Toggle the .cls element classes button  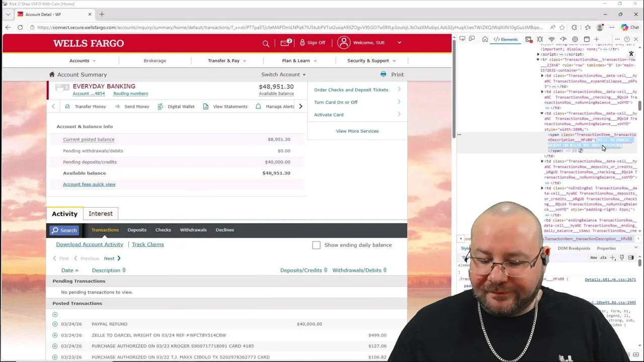tap(603, 257)
